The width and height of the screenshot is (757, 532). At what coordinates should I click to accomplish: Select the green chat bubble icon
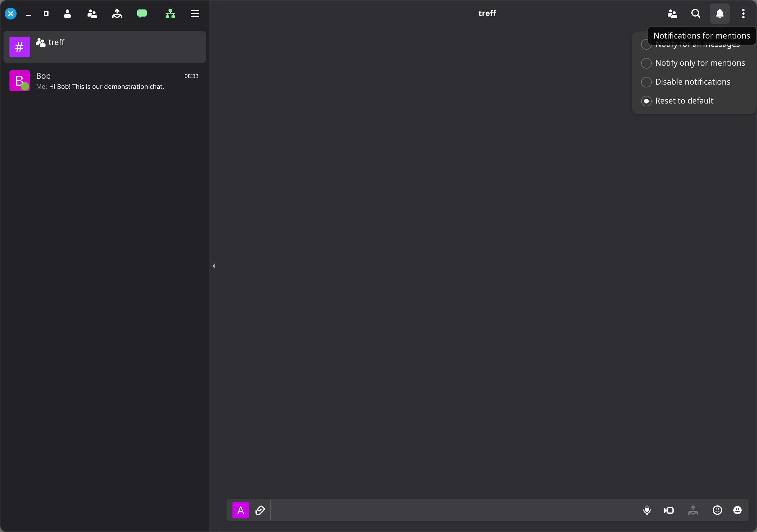coord(142,14)
